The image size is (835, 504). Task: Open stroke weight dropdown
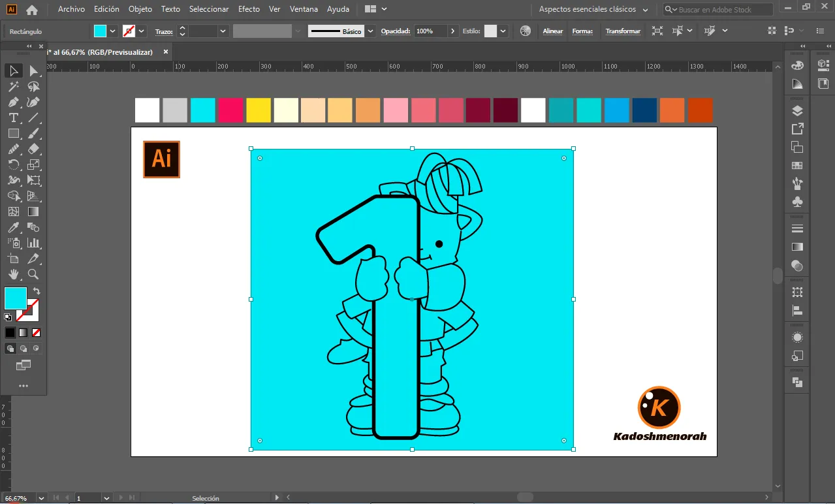pos(223,31)
